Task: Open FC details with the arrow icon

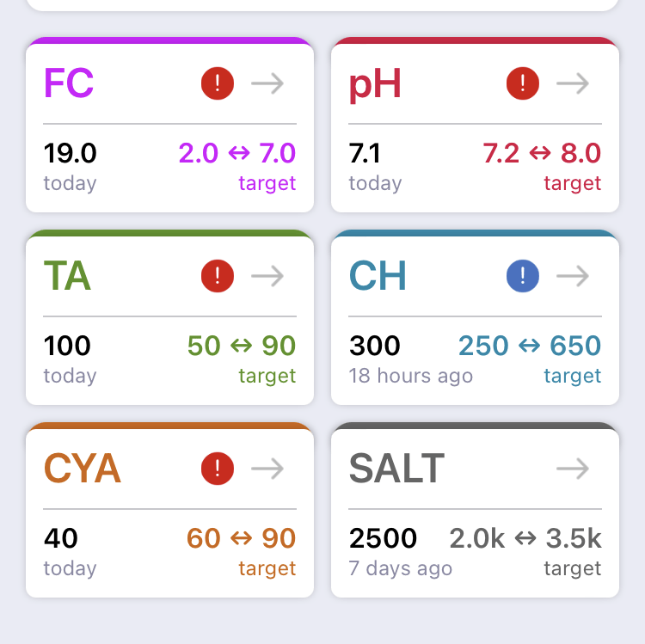Action: point(267,83)
